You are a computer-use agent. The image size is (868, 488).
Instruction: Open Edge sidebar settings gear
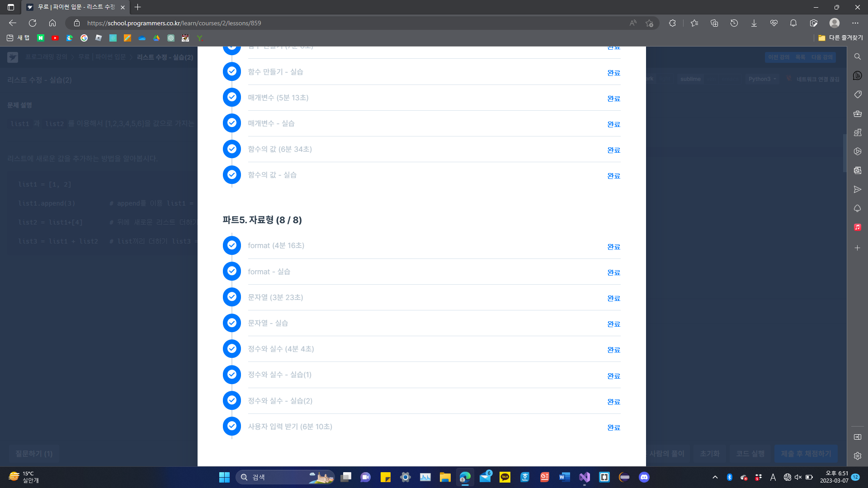857,456
